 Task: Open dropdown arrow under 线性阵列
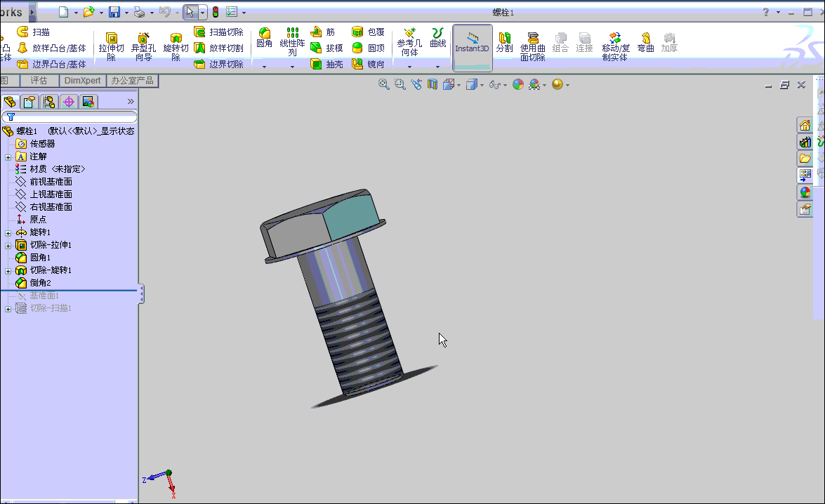click(x=292, y=67)
